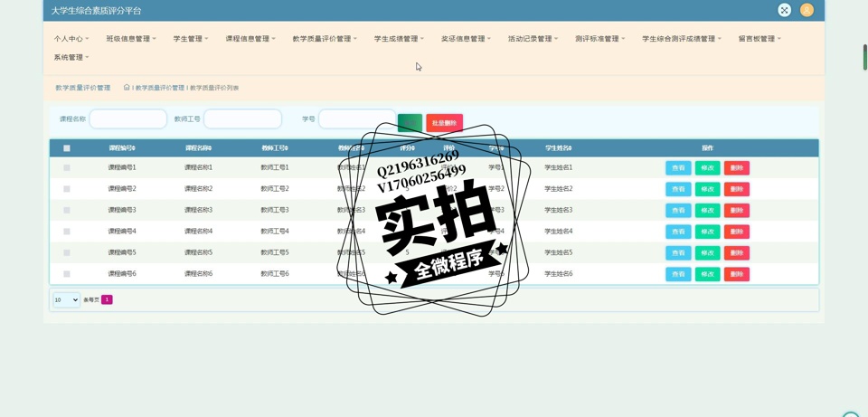Expand the 个人中心 dropdown menu
This screenshot has width=868, height=417.
pyautogui.click(x=71, y=39)
